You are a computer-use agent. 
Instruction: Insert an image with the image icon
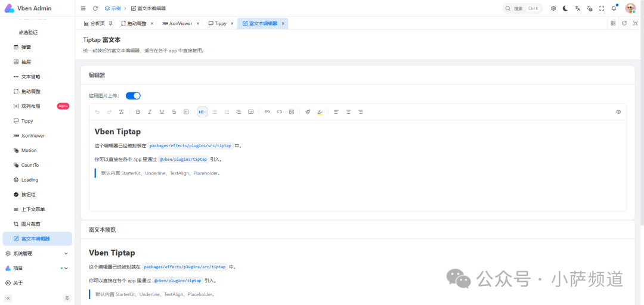(291, 111)
